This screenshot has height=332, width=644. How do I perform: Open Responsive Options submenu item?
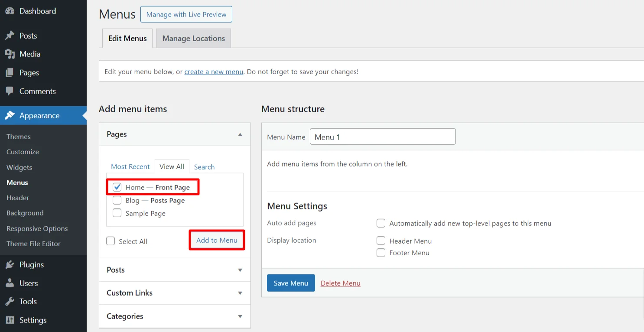coord(37,228)
